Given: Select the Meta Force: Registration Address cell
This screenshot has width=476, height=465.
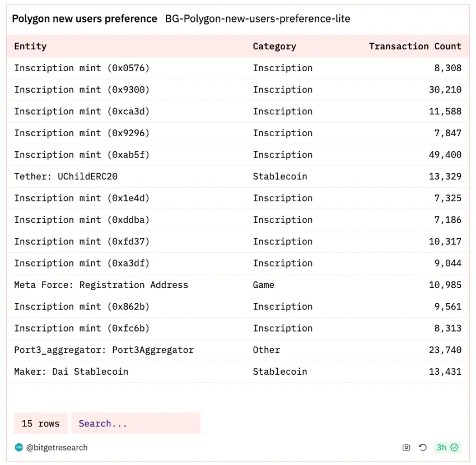Looking at the screenshot, I should [x=101, y=285].
